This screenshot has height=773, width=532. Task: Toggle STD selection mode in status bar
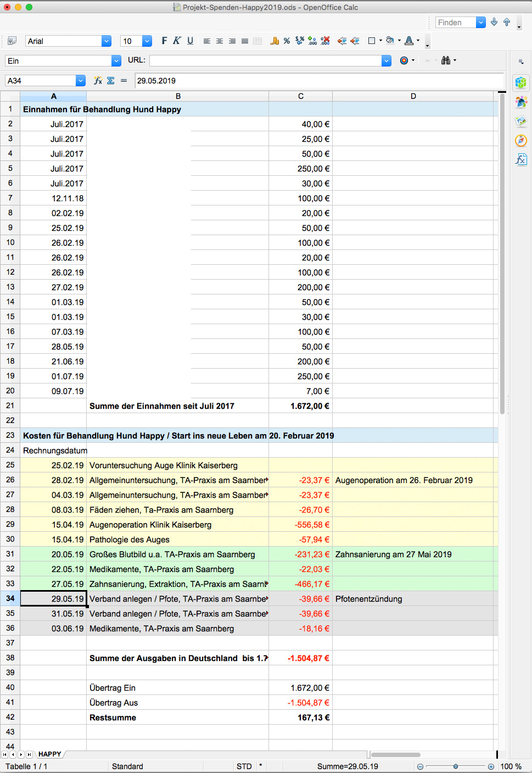pyautogui.click(x=244, y=766)
